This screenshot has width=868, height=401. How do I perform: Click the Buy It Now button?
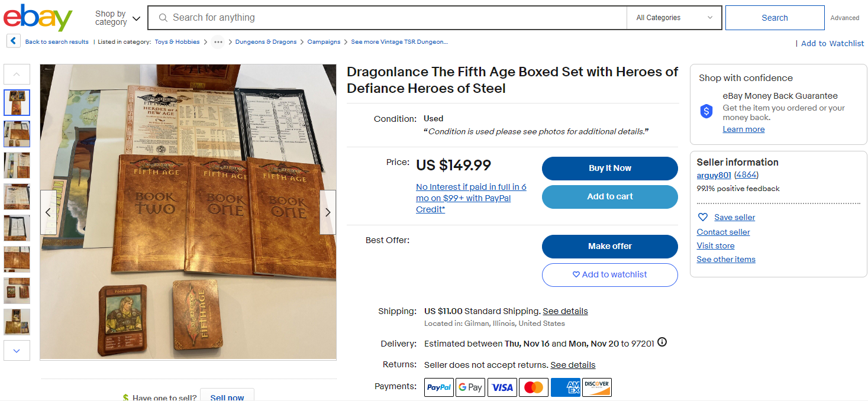click(609, 169)
